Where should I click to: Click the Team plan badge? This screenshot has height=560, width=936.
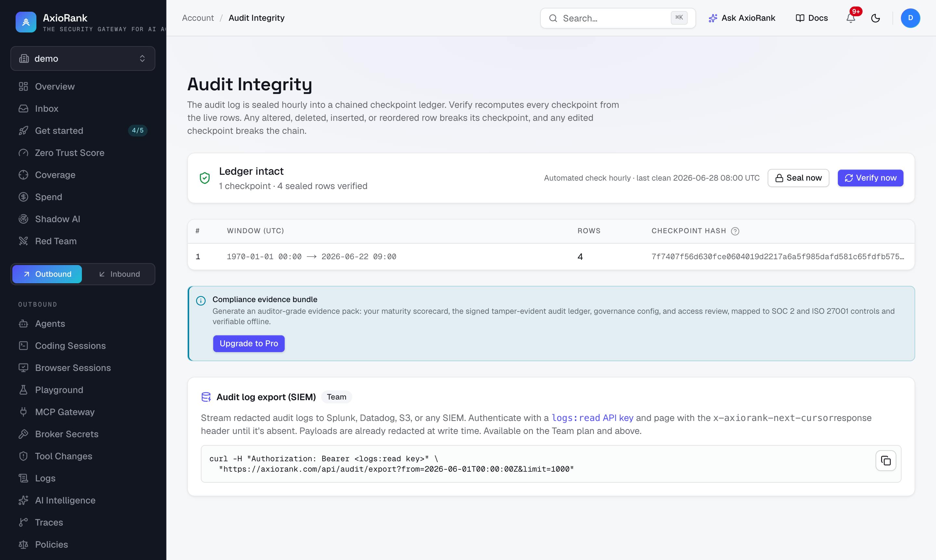(336, 397)
